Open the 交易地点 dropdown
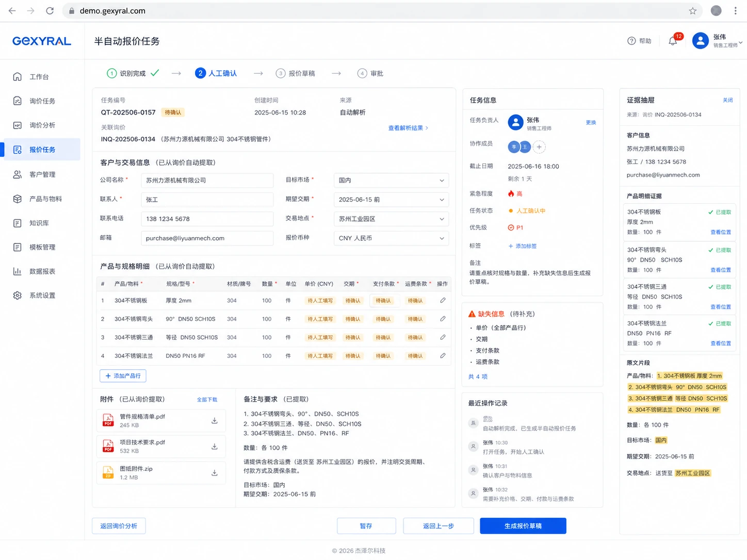 coord(391,219)
